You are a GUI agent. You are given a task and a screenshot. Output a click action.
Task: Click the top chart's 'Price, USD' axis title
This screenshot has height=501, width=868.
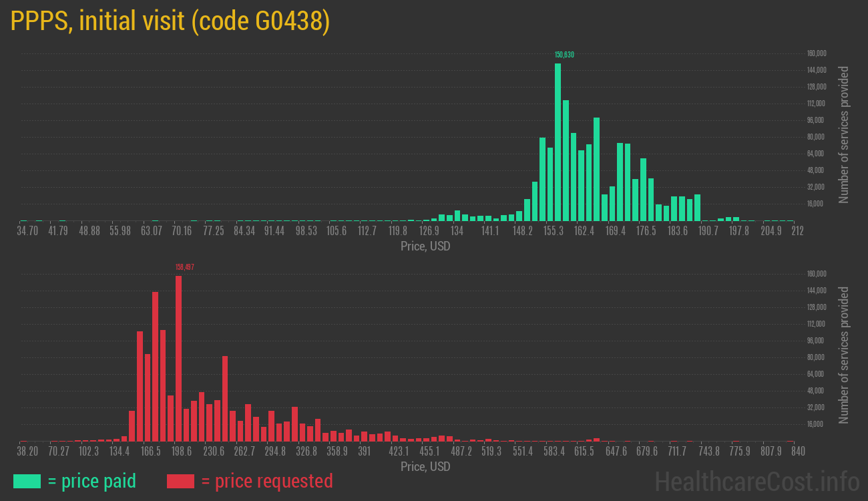pos(425,246)
